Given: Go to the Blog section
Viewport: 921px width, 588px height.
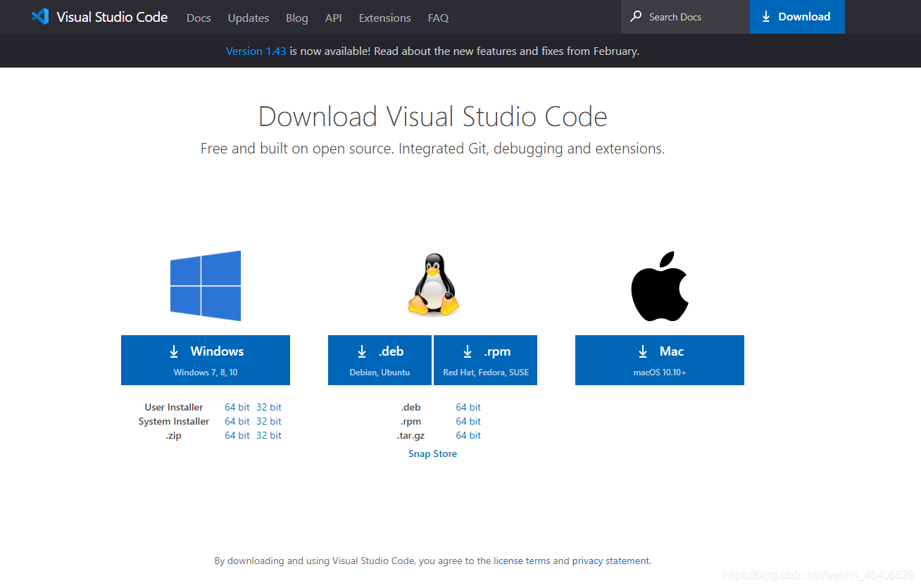Looking at the screenshot, I should coord(297,18).
